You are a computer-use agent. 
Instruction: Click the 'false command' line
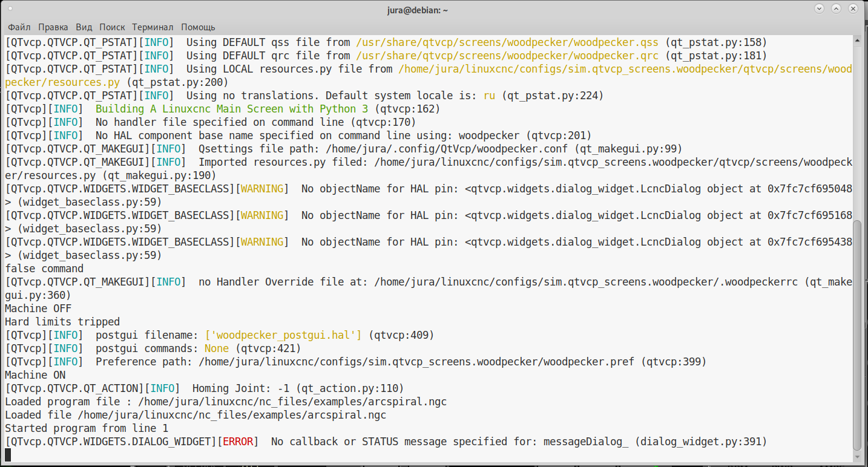point(44,269)
